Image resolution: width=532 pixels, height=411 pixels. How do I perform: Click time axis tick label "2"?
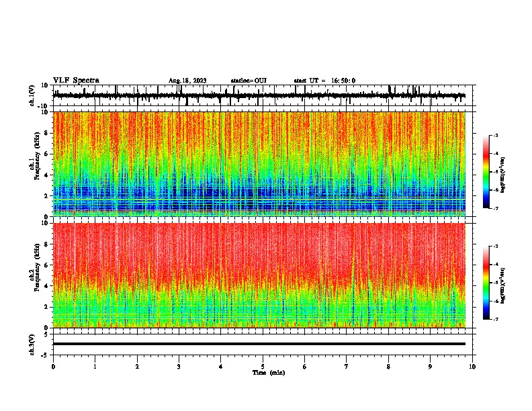tap(137, 367)
